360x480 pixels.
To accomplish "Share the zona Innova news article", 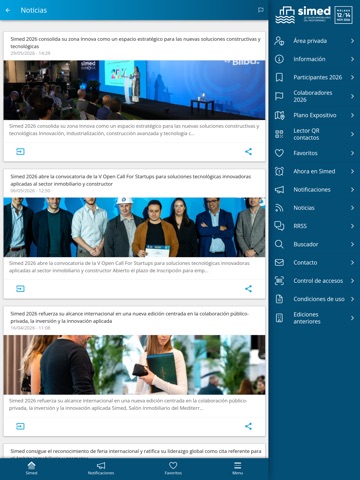I will click(248, 152).
